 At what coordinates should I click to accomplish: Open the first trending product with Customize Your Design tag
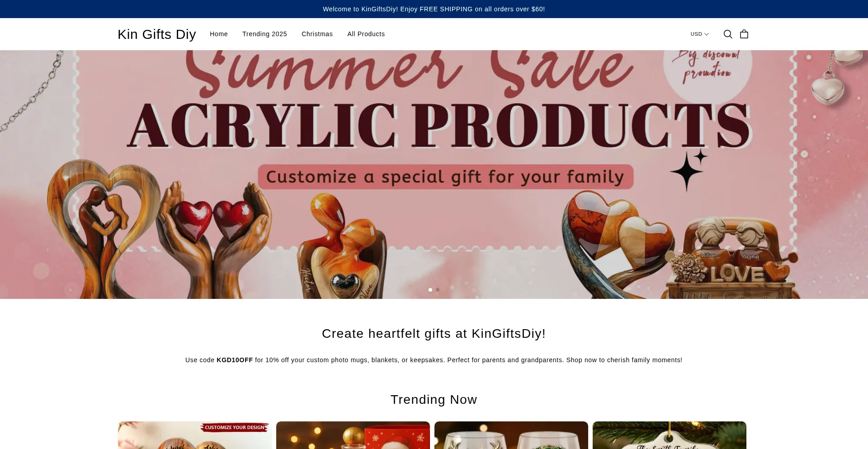pos(195,435)
